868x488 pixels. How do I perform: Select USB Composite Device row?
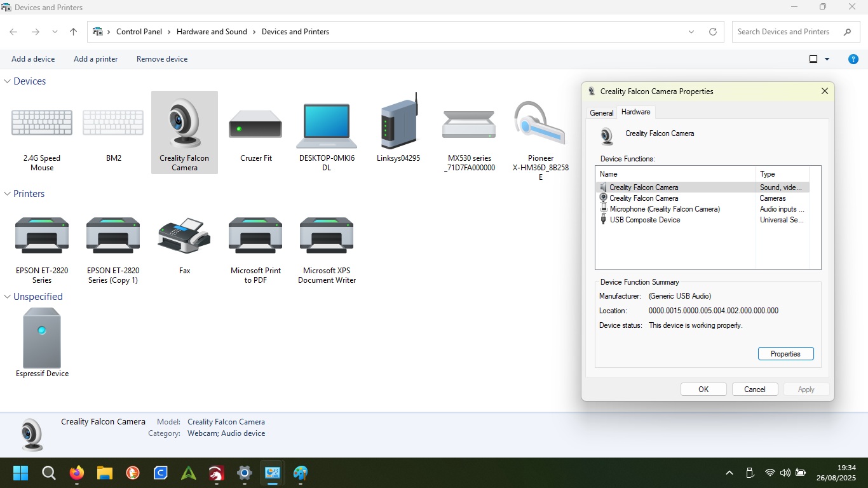tap(702, 220)
